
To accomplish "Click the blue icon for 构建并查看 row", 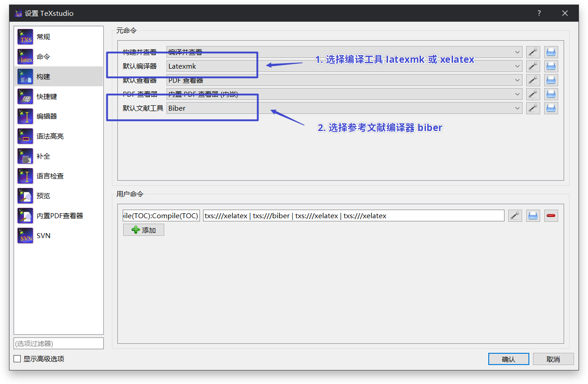I will click(x=551, y=52).
